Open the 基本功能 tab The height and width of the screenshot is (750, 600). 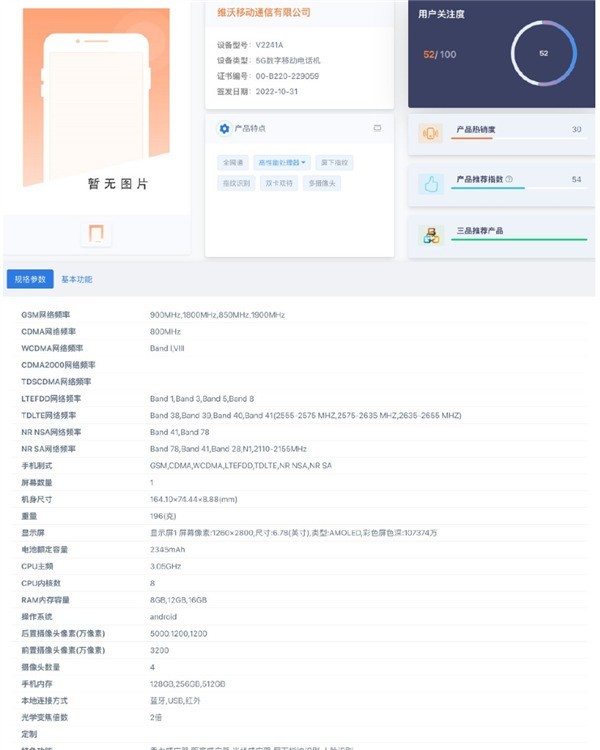pos(77,279)
